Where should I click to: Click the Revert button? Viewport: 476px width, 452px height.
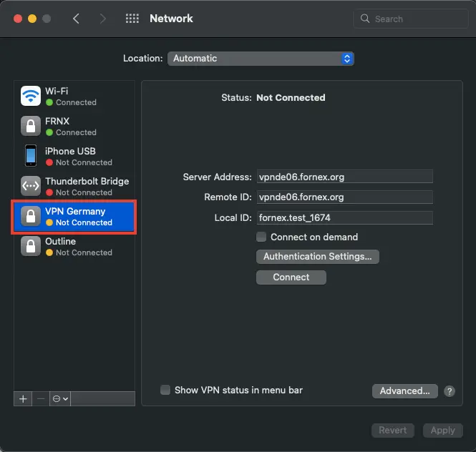coord(393,431)
